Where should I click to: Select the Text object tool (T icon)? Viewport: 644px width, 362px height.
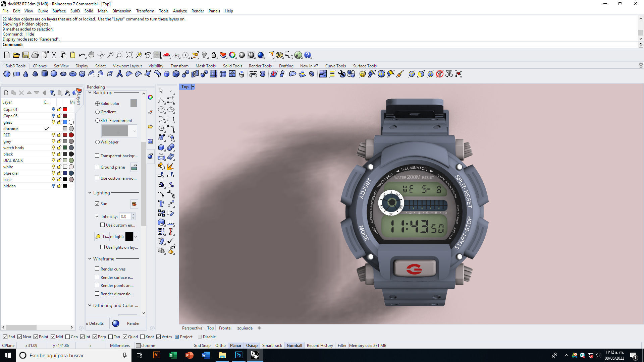click(161, 203)
